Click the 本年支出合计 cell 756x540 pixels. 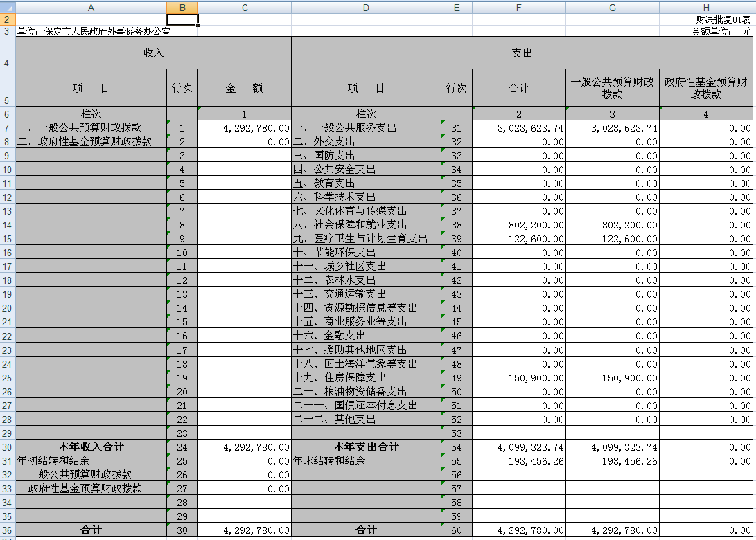366,447
